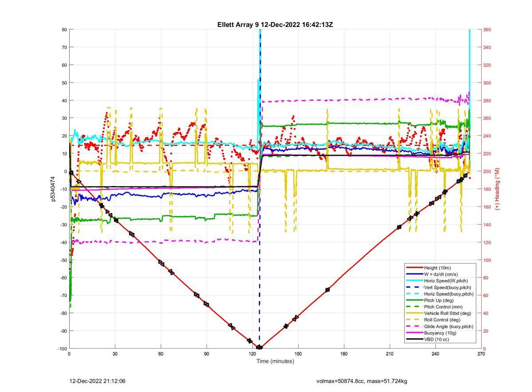The width and height of the screenshot is (532, 392).
Task: Select the 'Horiz Speed(W,pitch)' legend entry
Action: (446, 281)
